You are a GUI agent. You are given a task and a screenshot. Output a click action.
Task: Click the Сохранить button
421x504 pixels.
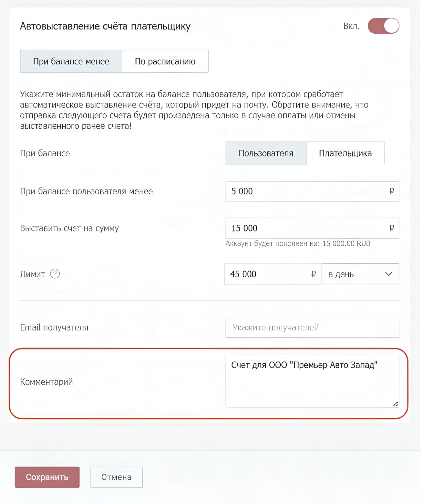47,477
